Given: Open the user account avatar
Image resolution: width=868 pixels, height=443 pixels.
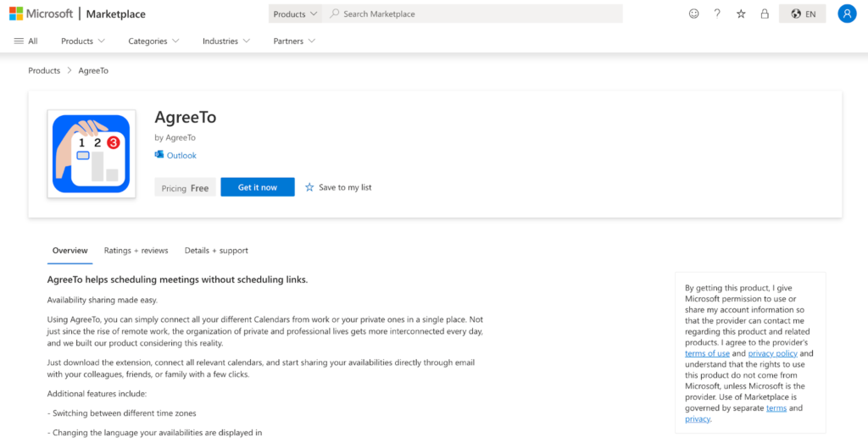Looking at the screenshot, I should coord(847,14).
